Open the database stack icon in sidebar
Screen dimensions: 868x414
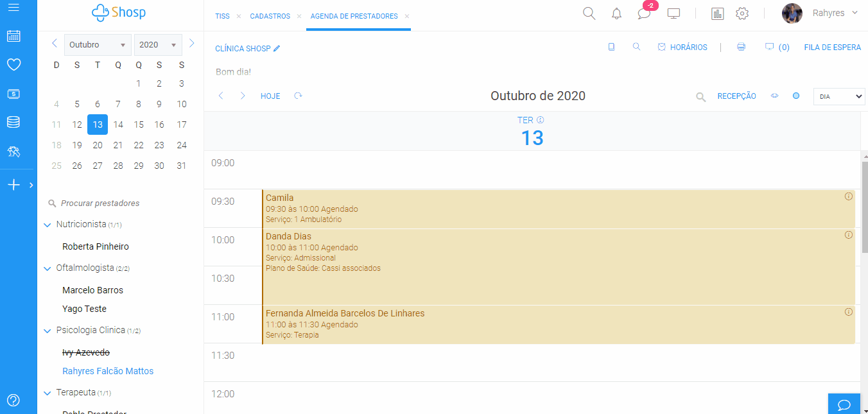(x=13, y=122)
